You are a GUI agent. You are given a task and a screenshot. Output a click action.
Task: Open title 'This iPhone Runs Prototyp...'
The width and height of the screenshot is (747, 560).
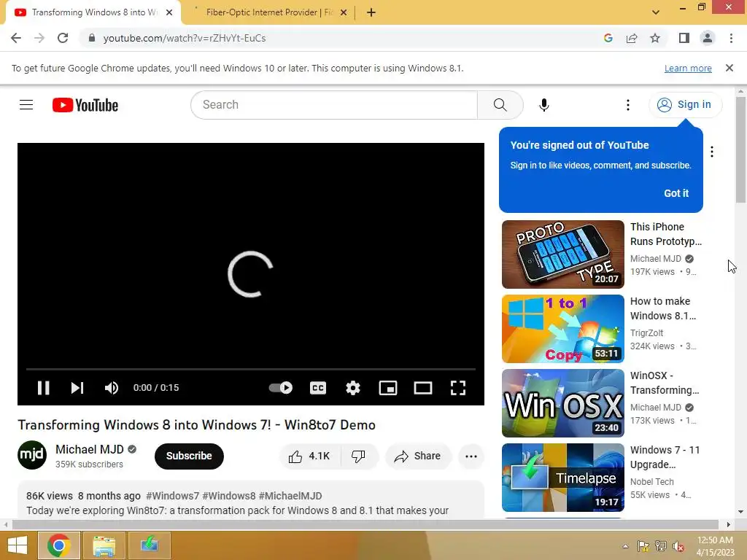(x=665, y=234)
